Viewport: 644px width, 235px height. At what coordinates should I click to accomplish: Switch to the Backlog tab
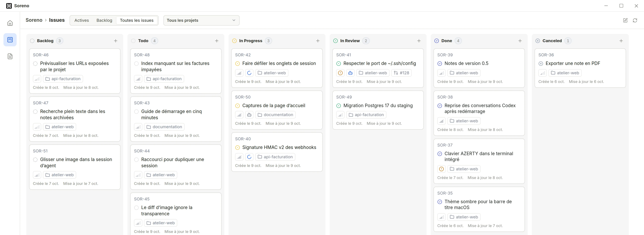click(104, 20)
